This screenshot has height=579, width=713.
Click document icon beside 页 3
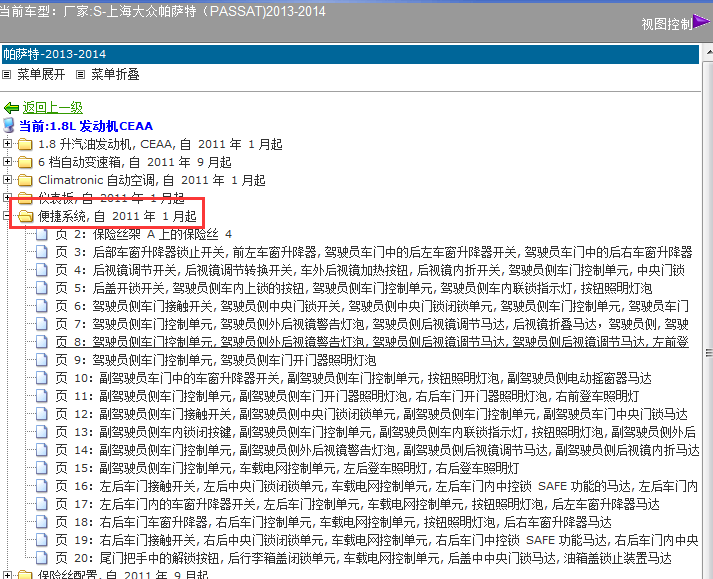coord(42,252)
